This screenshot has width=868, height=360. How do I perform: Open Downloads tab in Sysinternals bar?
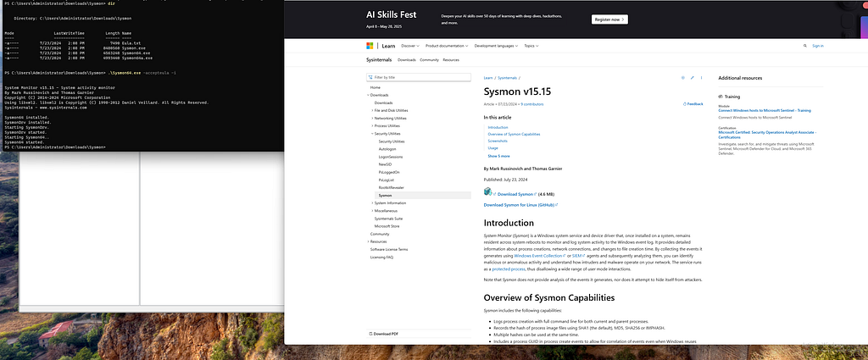(x=406, y=60)
